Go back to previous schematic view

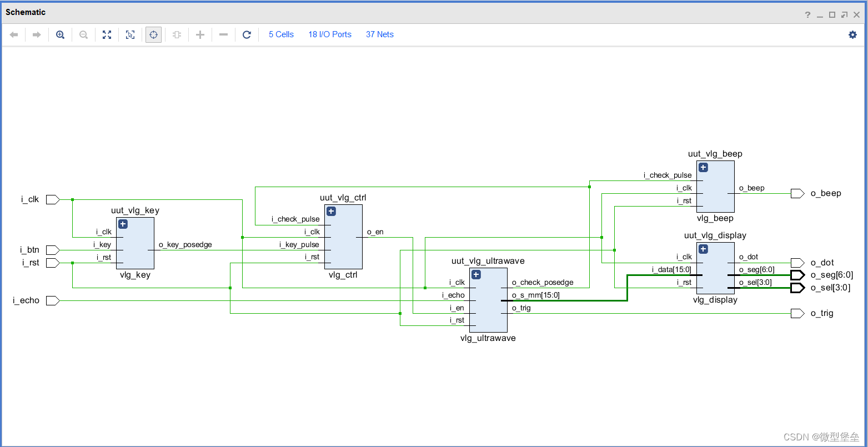14,34
